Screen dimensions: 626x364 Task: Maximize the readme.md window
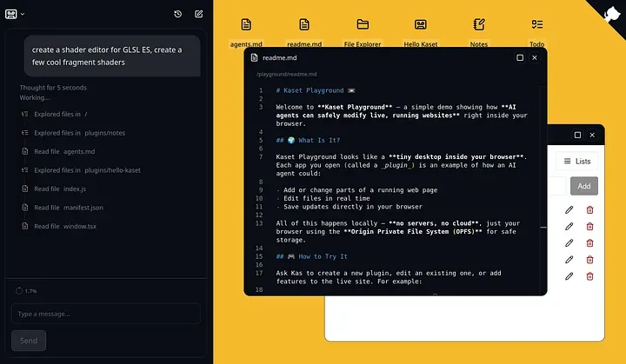coord(520,57)
